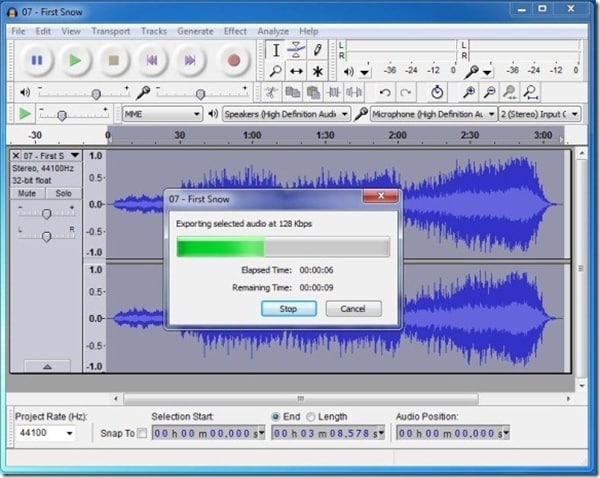Viewport: 600px width, 478px height.
Task: Click the Zoom In magnifier icon
Action: (469, 92)
